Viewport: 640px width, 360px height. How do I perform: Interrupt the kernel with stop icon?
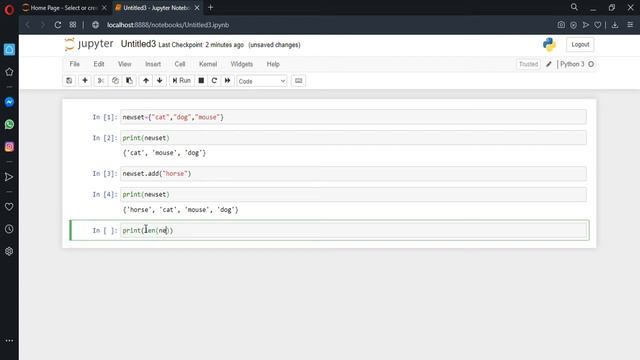coord(201,81)
